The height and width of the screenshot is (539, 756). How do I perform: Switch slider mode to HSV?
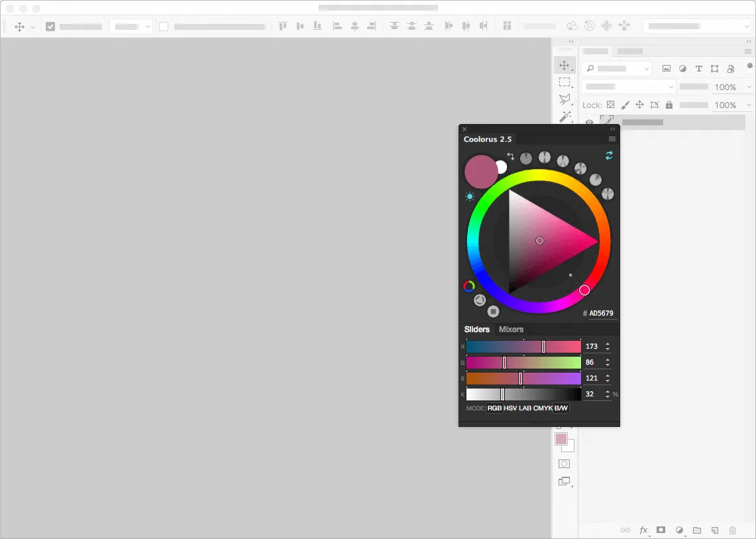[510, 408]
